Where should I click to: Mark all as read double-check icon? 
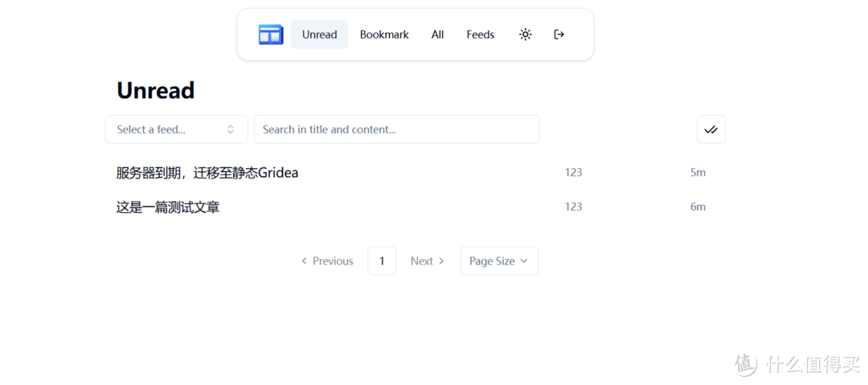710,129
